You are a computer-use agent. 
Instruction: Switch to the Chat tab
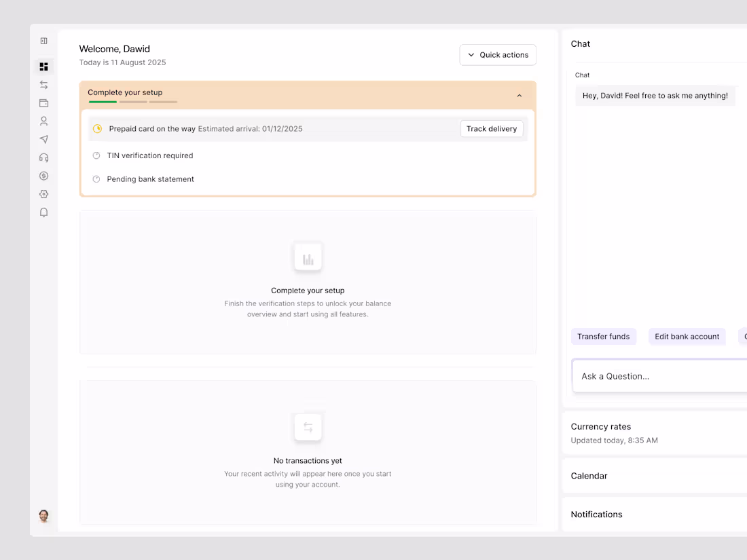point(582,75)
